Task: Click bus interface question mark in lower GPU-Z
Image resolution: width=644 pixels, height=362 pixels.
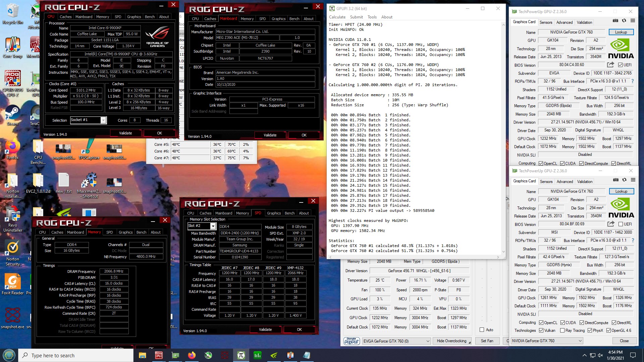Action: point(633,240)
